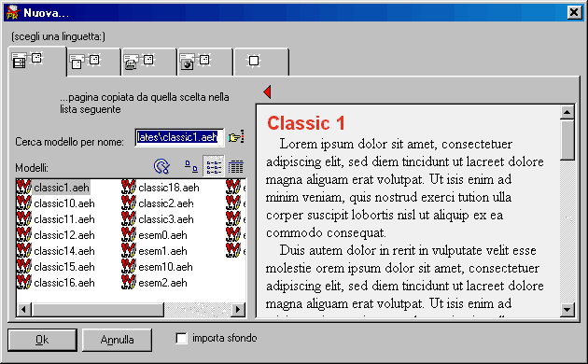
Task: Open the fifth tab with blank page icon
Action: (x=261, y=62)
